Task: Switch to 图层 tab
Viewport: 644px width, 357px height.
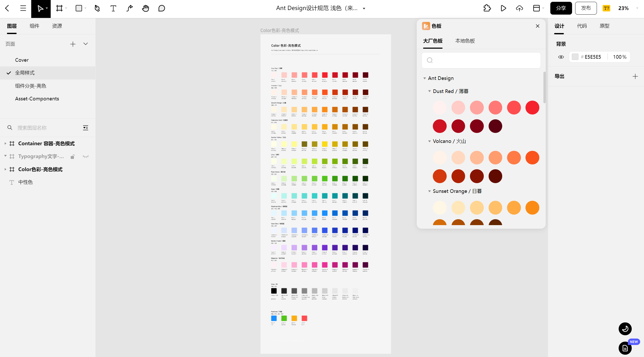Action: click(12, 26)
